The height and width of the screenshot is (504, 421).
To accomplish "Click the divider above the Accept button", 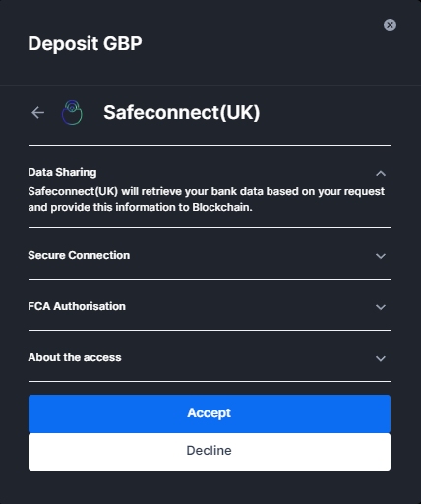I will pos(210,382).
